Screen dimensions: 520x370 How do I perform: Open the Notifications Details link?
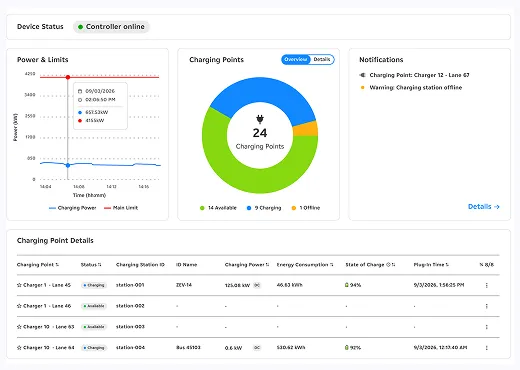point(484,207)
